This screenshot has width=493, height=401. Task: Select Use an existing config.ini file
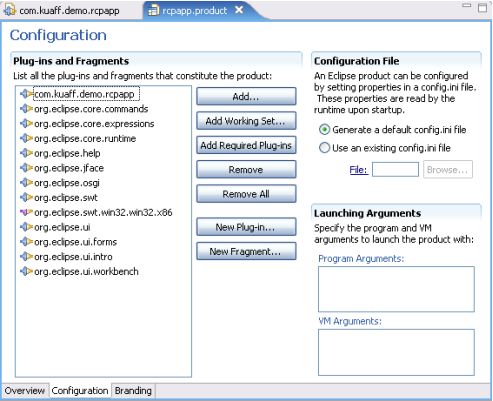coord(324,148)
